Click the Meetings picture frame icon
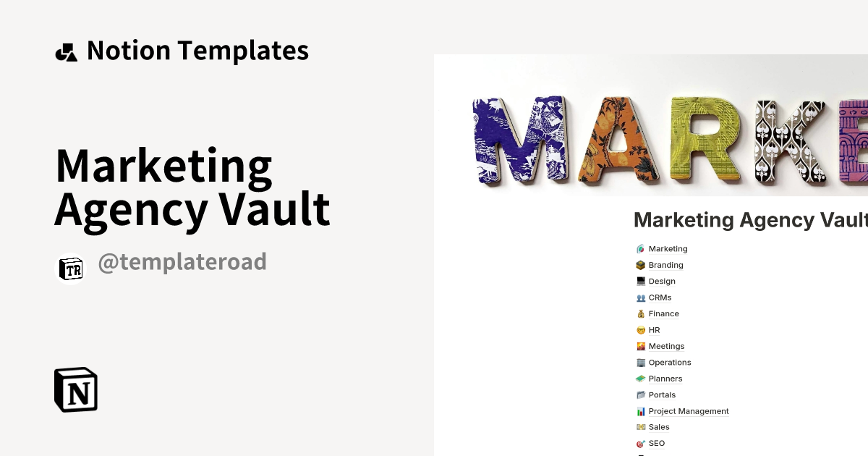 (x=640, y=346)
